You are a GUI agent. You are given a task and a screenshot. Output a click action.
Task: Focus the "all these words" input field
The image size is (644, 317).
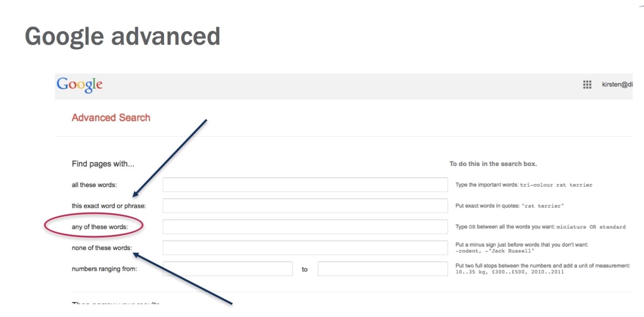(305, 185)
